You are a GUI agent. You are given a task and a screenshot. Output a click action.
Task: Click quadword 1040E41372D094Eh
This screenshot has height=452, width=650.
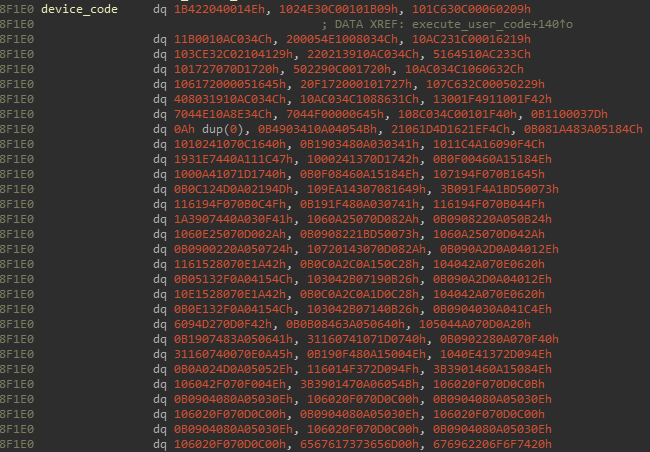tap(496, 354)
